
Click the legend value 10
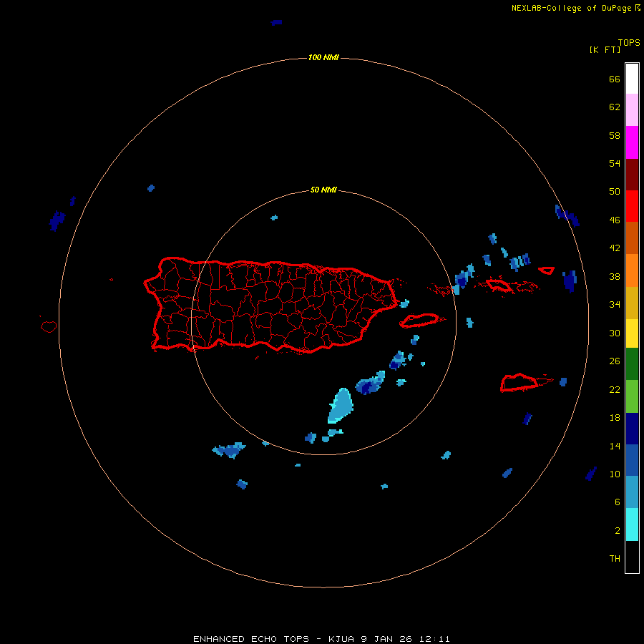(615, 474)
